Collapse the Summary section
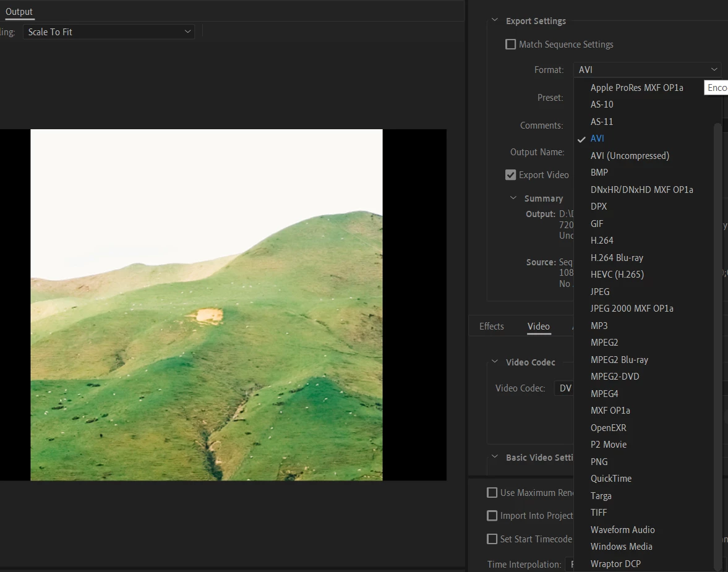Screen dimensions: 728x572 [513, 198]
